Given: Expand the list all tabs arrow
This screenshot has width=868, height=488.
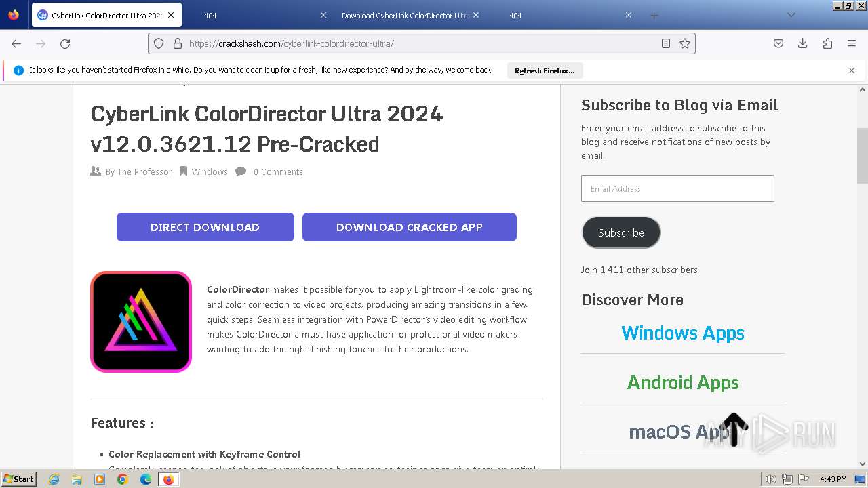Looking at the screenshot, I should click(791, 15).
